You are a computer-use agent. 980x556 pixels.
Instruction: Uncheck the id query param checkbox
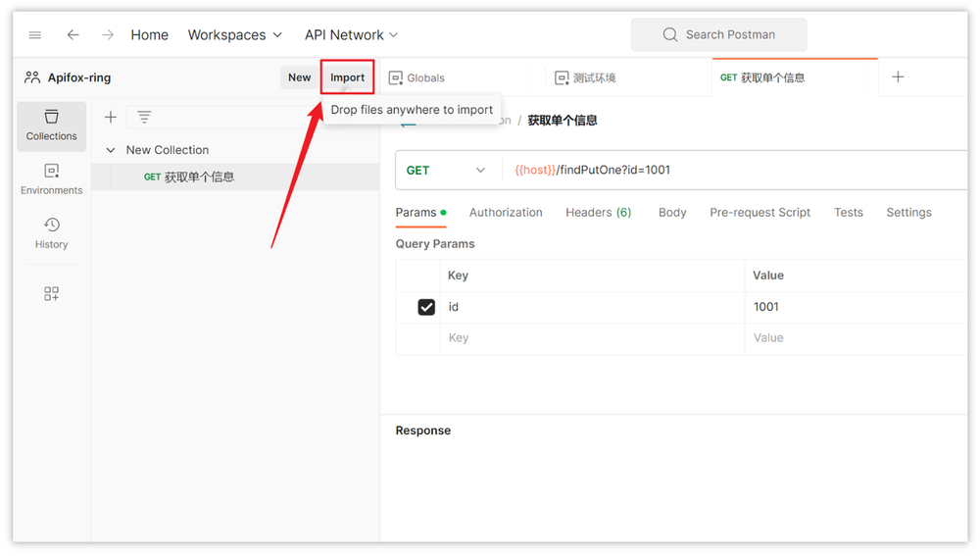click(x=426, y=307)
